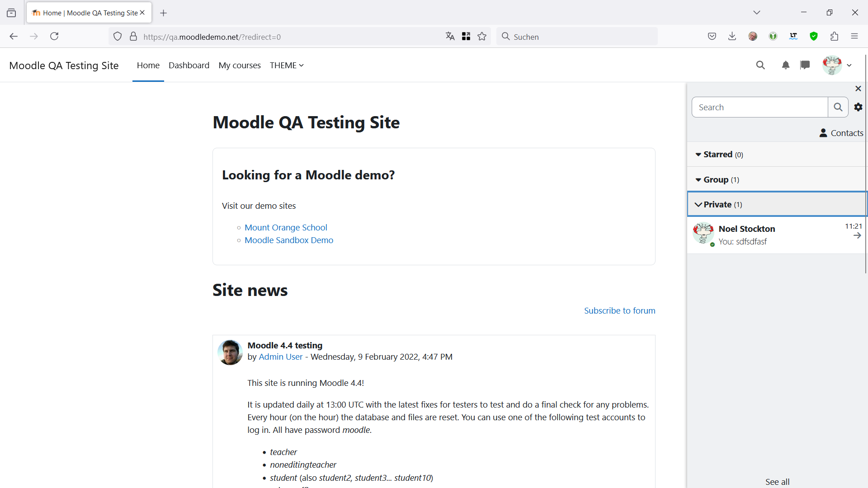This screenshot has width=868, height=488.
Task: Close the messaging drawer with X
Action: [x=858, y=89]
